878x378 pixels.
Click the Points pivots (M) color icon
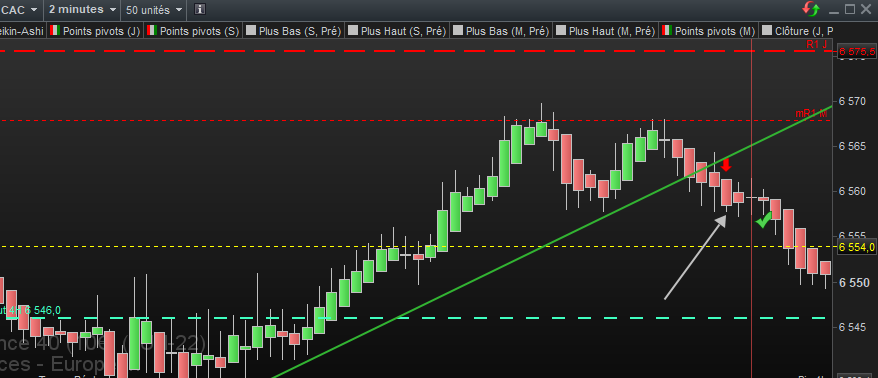[x=667, y=31]
